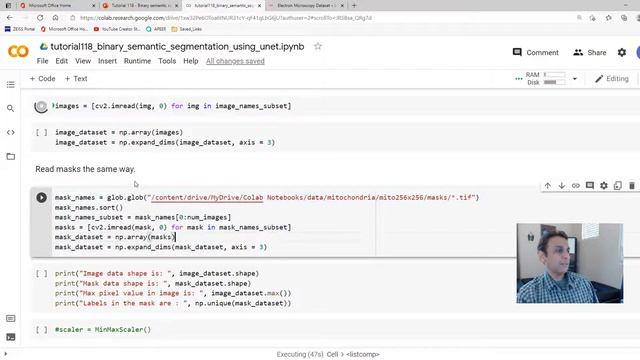640x360 pixels.
Task: Click mask_dataset np.expand_dims code line
Action: [161, 247]
